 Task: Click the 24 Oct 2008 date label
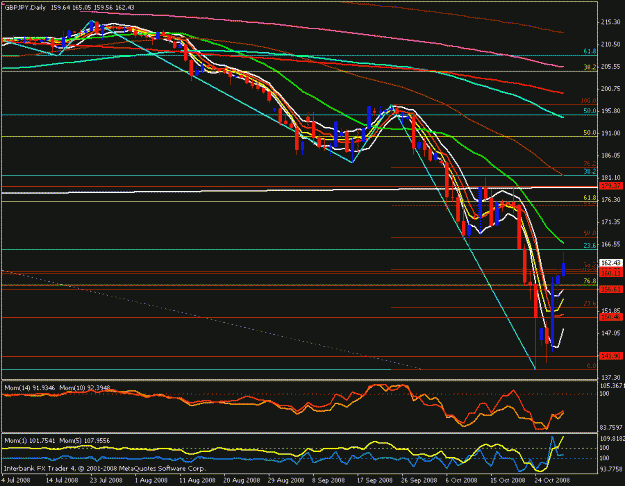pyautogui.click(x=552, y=480)
